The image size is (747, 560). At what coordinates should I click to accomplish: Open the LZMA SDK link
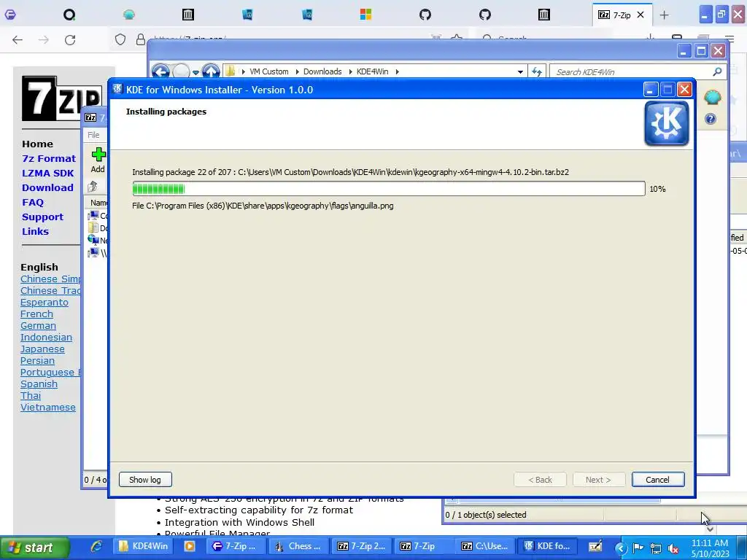pyautogui.click(x=47, y=174)
